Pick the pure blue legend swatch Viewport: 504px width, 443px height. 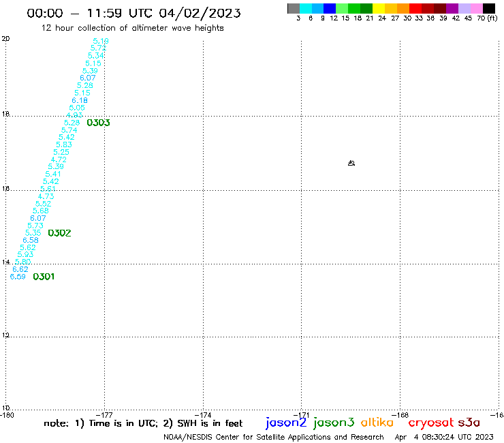(x=330, y=8)
